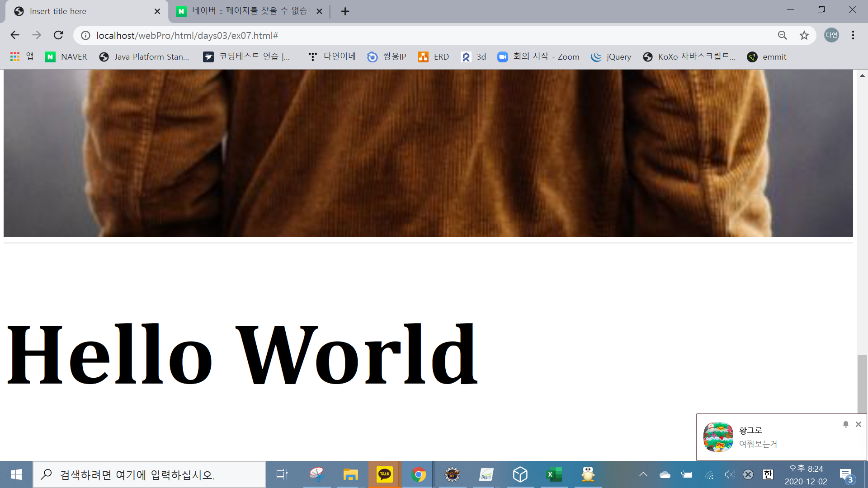View site information icon
This screenshot has height=488, width=868.
85,35
